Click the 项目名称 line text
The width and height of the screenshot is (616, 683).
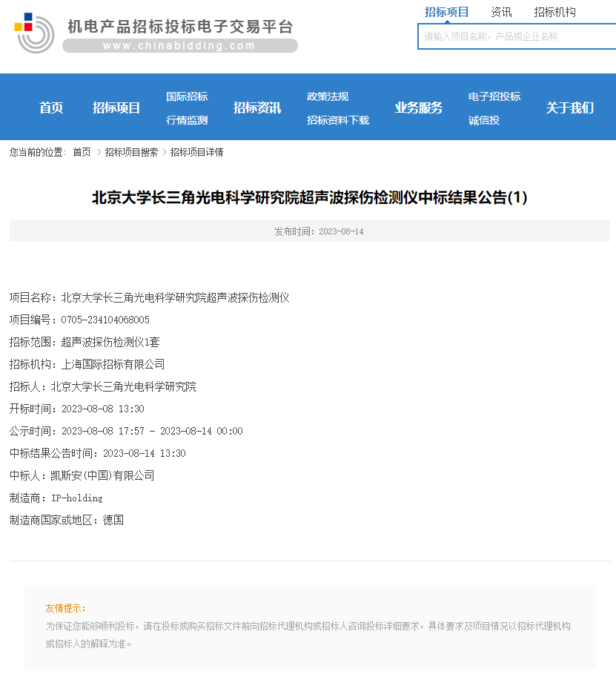point(149,297)
